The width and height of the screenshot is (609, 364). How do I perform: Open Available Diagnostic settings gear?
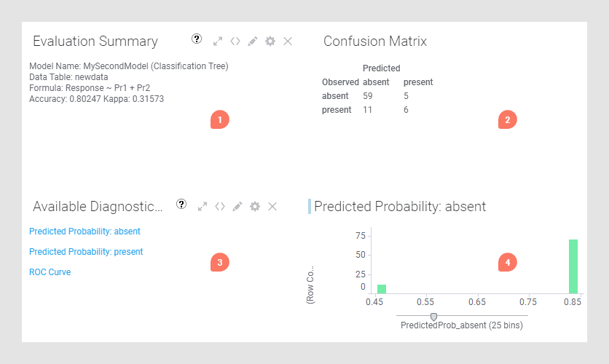tap(255, 207)
